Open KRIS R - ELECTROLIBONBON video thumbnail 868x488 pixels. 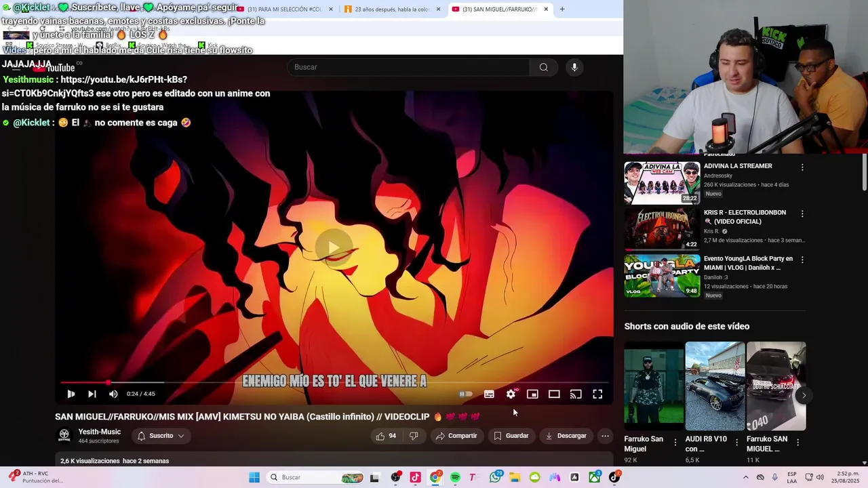click(x=662, y=229)
